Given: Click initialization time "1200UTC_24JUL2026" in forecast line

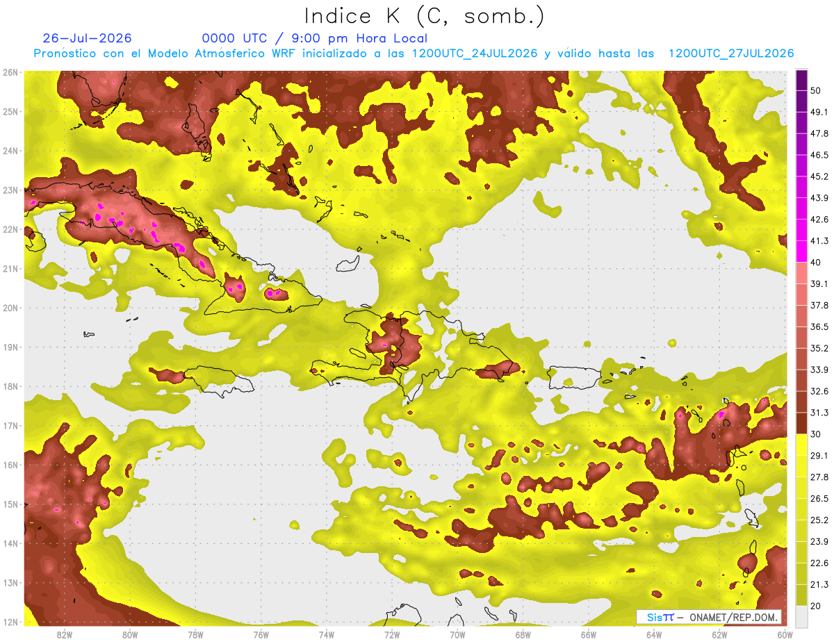Looking at the screenshot, I should point(475,53).
